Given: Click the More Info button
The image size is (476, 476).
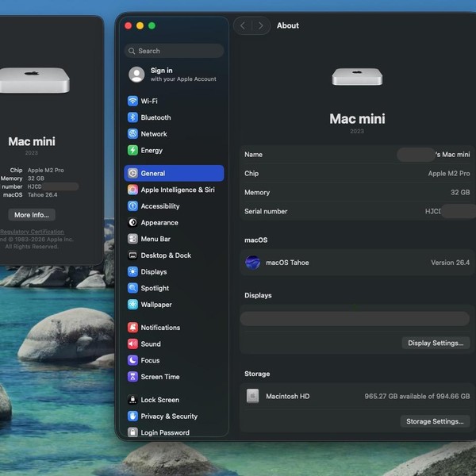Looking at the screenshot, I should pyautogui.click(x=33, y=214).
